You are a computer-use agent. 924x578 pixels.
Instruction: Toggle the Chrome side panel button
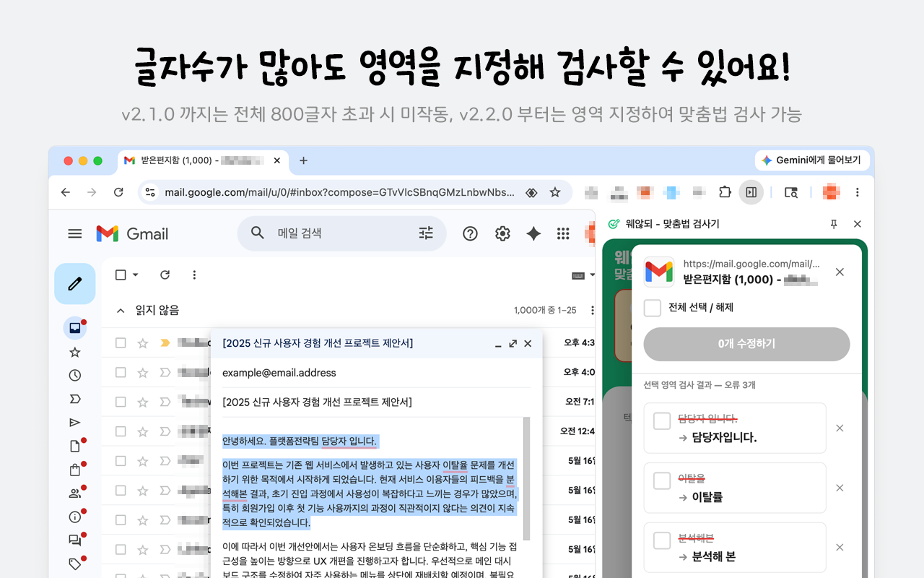(751, 192)
